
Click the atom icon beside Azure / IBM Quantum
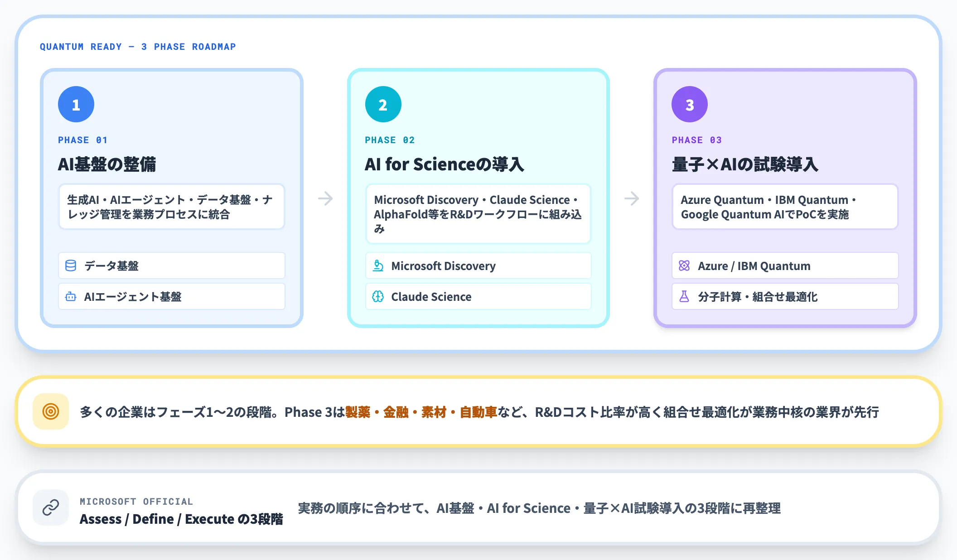coord(684,266)
